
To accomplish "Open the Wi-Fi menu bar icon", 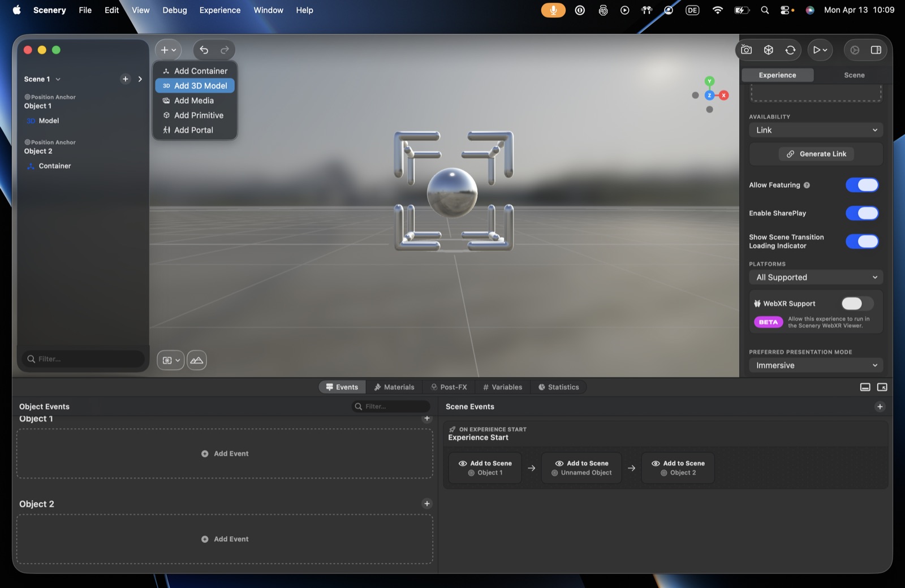I will 717,10.
